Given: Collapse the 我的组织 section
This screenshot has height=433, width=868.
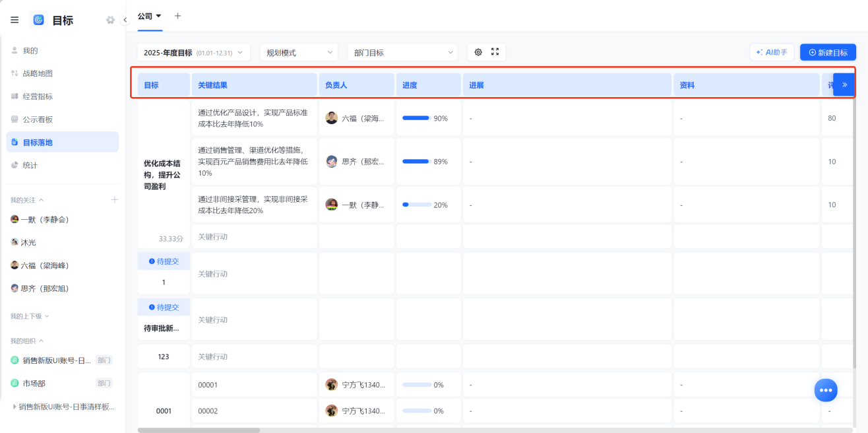Looking at the screenshot, I should tap(27, 341).
